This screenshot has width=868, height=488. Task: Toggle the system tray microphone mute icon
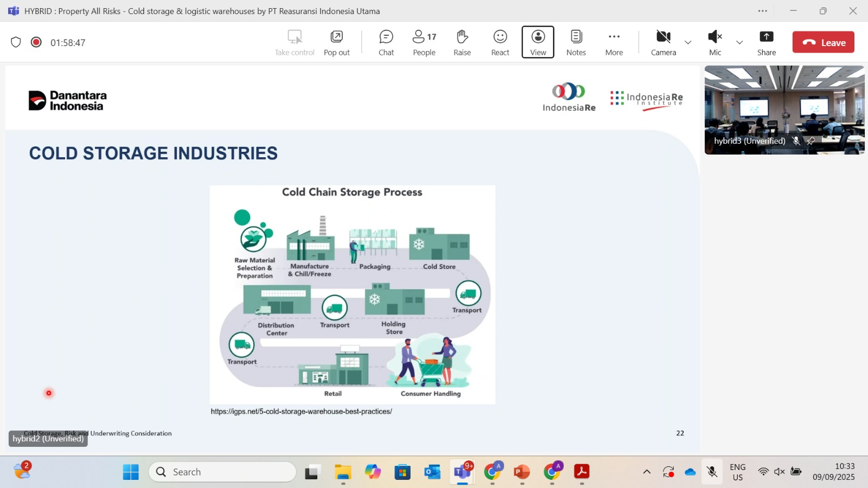[712, 472]
